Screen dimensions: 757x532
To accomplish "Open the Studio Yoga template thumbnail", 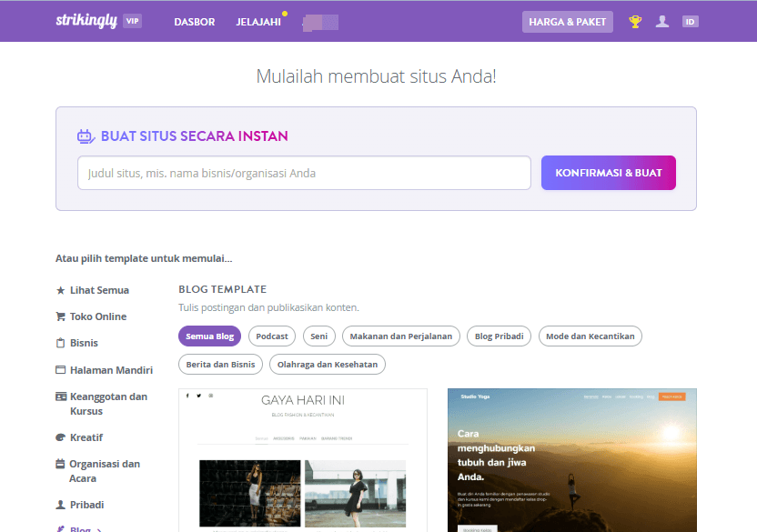I will click(572, 460).
